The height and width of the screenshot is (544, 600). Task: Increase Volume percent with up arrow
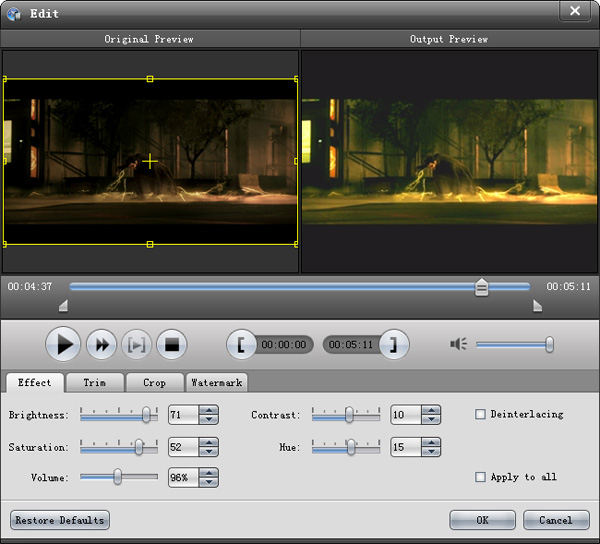(x=209, y=473)
